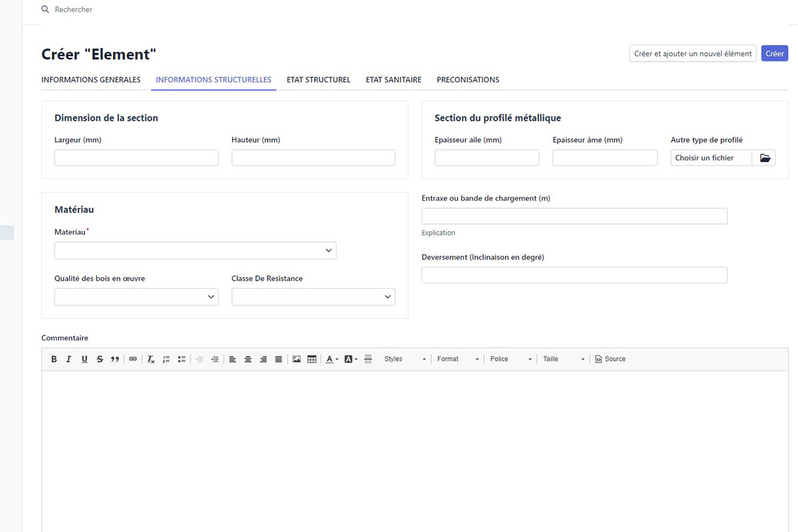Click Créer et ajouter un nouvel élément

coord(692,54)
